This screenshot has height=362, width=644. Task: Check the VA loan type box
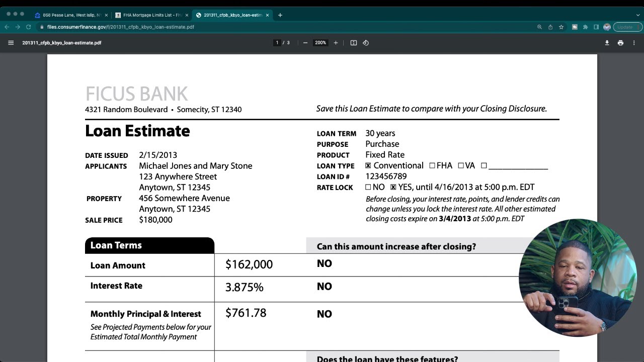tap(461, 165)
